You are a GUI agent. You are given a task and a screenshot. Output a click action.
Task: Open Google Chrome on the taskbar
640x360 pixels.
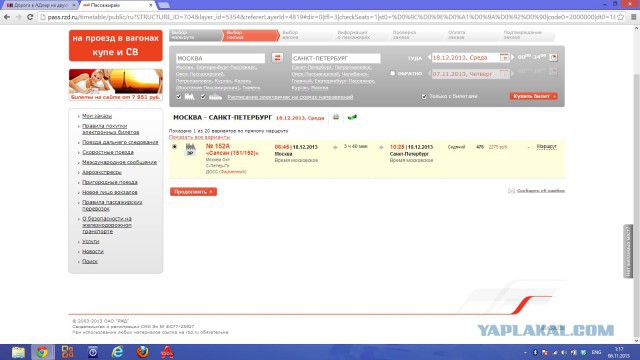(42, 352)
